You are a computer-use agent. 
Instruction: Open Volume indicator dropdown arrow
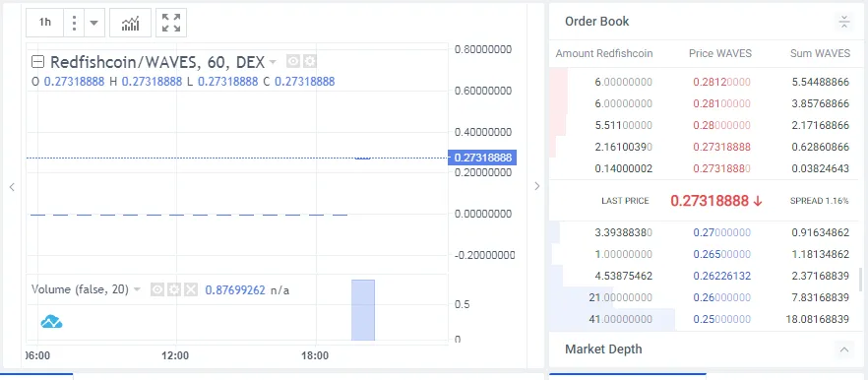138,289
